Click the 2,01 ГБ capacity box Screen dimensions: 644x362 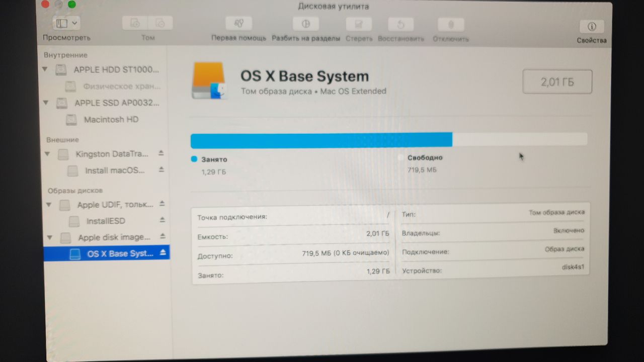coord(557,82)
